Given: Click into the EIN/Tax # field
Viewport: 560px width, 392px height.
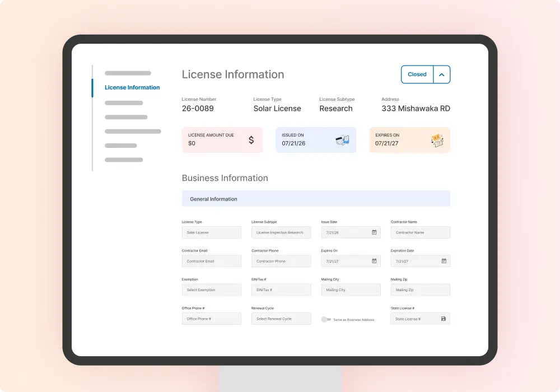Looking at the screenshot, I should point(281,290).
